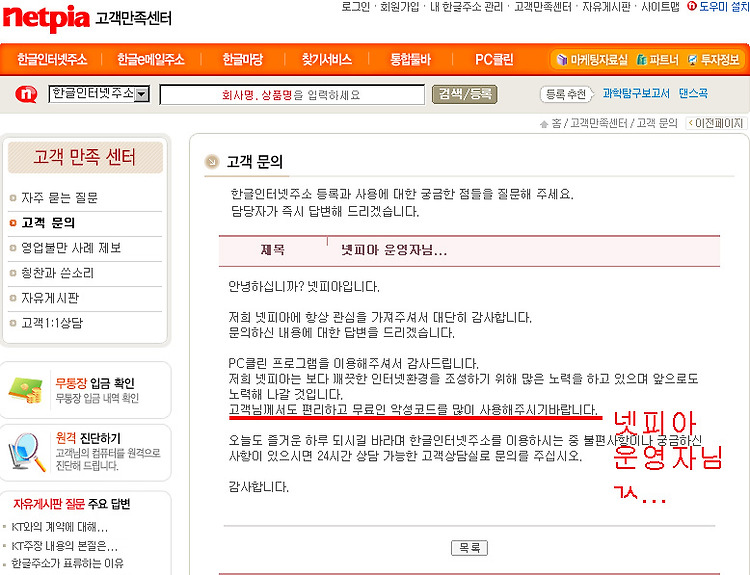Select 고객1:1상담 in sidebar
Image resolution: width=750 pixels, height=575 pixels.
tap(52, 323)
